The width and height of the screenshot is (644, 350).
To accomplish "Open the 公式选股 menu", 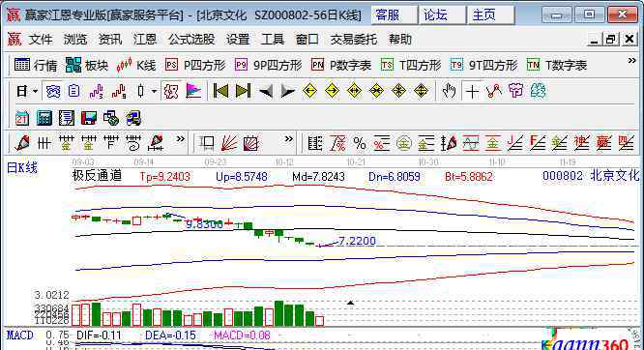I will pyautogui.click(x=191, y=40).
